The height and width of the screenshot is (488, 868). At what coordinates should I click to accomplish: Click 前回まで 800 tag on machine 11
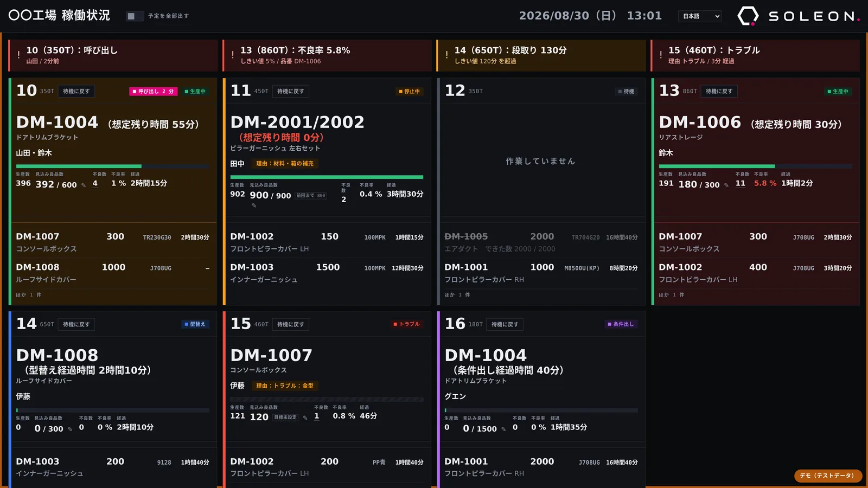coord(311,196)
